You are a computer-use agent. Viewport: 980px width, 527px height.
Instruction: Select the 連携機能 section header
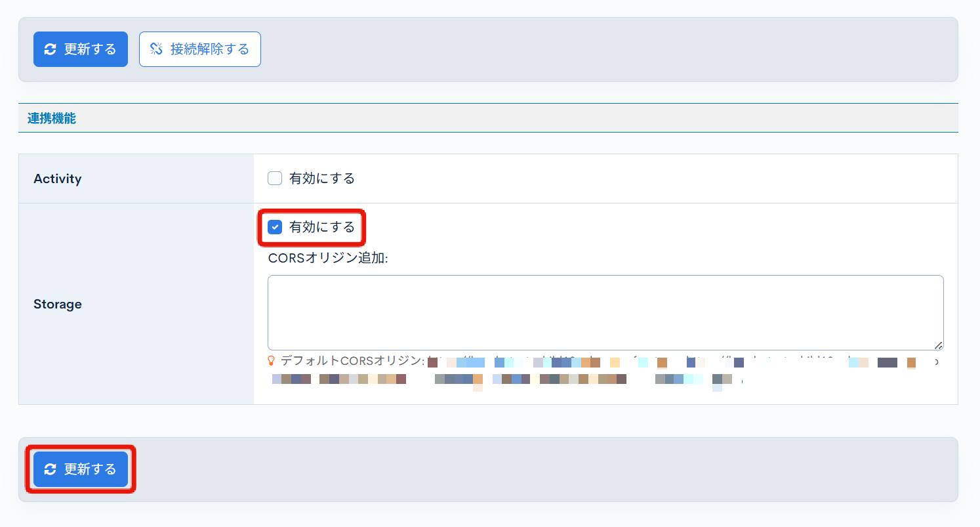(51, 118)
